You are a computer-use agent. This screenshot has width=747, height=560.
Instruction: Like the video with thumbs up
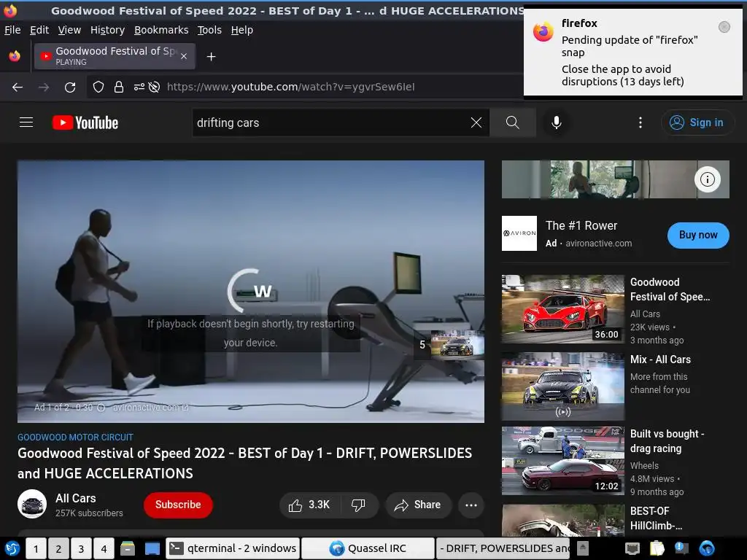tap(309, 505)
